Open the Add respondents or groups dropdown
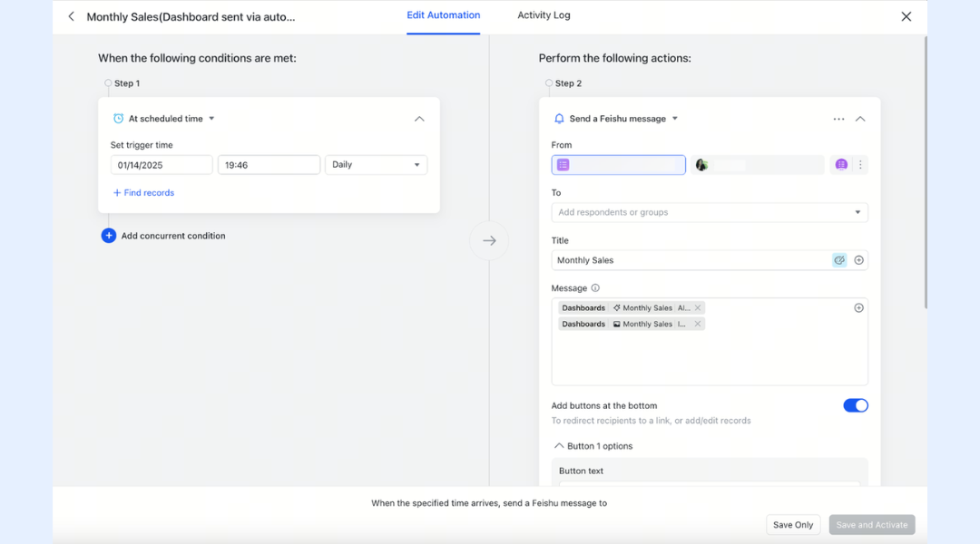The height and width of the screenshot is (544, 980). click(710, 212)
